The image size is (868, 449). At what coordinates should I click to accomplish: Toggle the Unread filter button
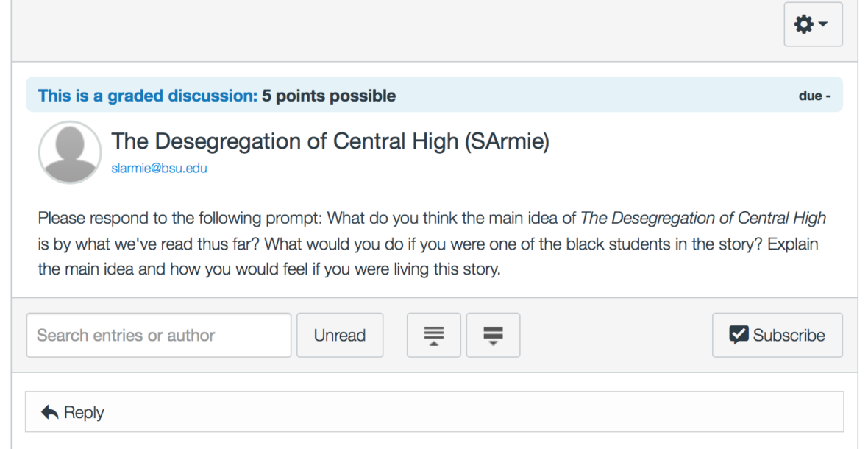tap(340, 336)
